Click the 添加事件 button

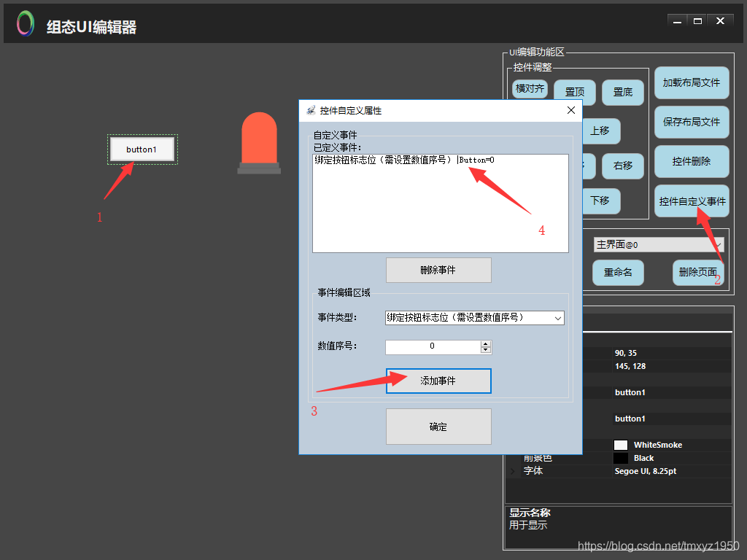click(438, 381)
